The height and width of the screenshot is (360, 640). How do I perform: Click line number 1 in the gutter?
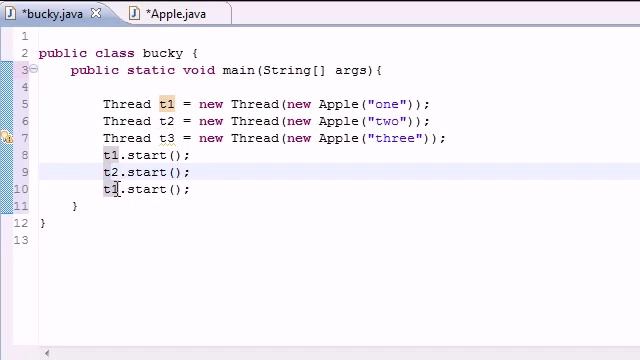click(25, 36)
